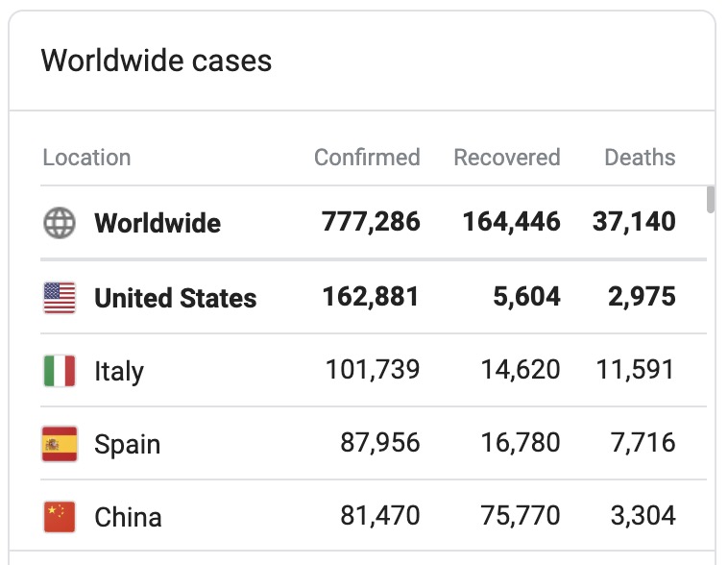Click the Spain flag icon
Image resolution: width=728 pixels, height=565 pixels.
tap(60, 444)
